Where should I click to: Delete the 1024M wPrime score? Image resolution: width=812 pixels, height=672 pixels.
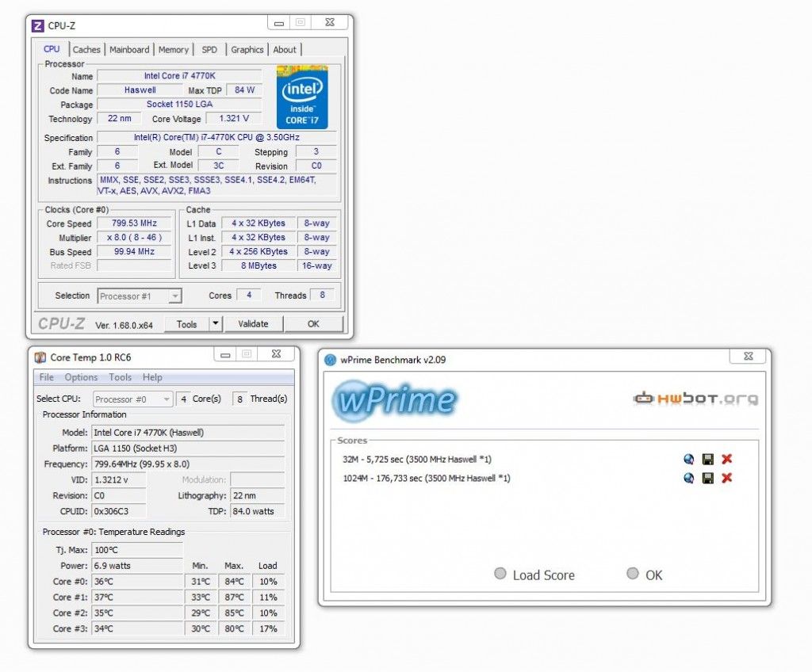726,478
